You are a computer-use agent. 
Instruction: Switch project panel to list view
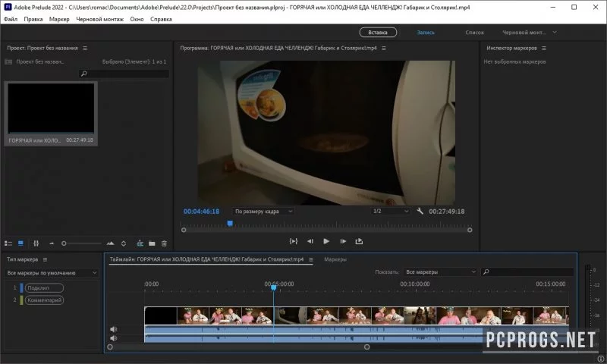pyautogui.click(x=8, y=243)
